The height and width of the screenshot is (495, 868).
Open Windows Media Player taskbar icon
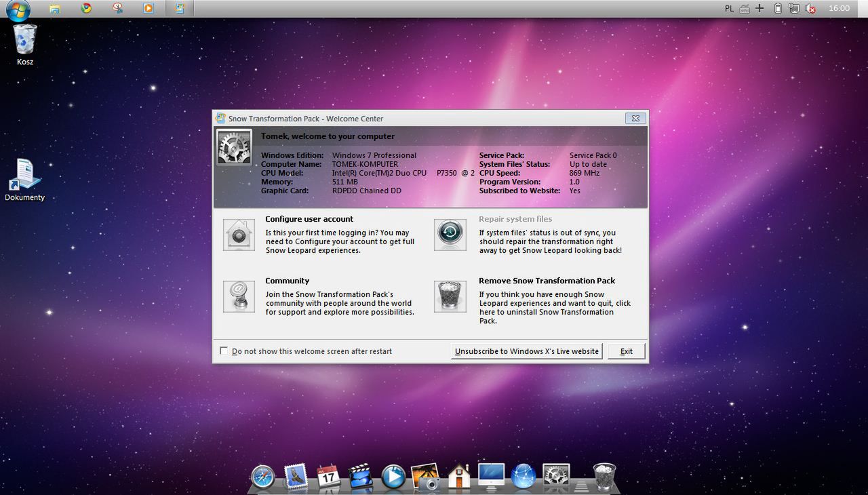(x=149, y=8)
